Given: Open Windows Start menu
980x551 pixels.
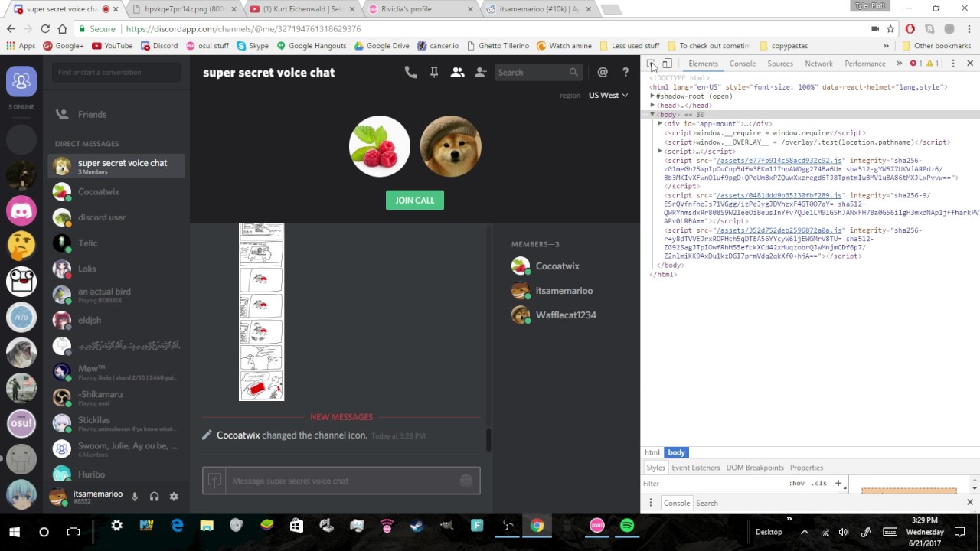Looking at the screenshot, I should click(15, 532).
